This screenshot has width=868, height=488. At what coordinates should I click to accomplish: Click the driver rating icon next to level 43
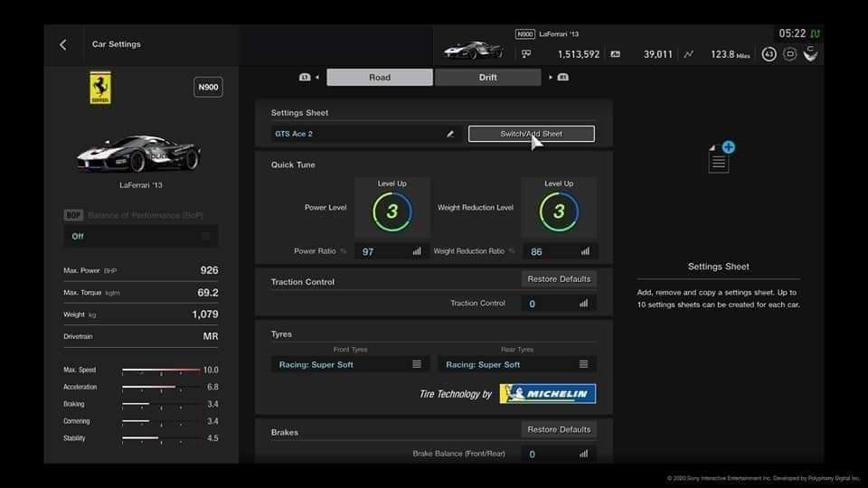(x=790, y=54)
